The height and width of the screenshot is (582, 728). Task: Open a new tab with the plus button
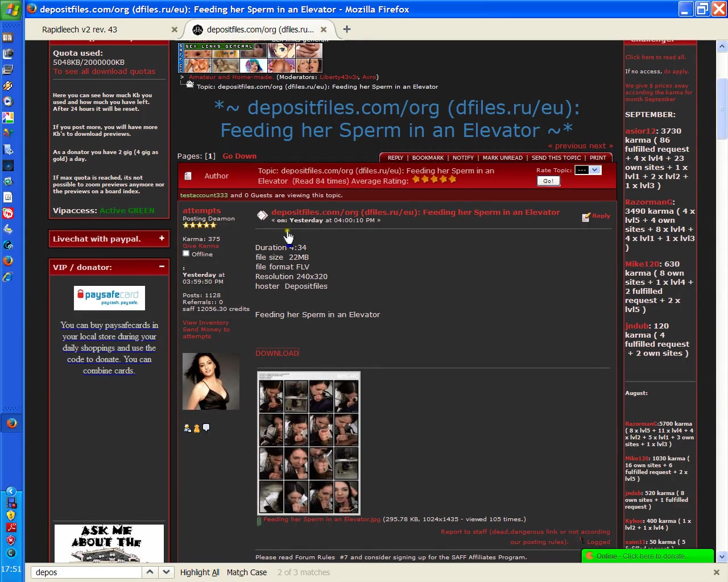pos(347,29)
